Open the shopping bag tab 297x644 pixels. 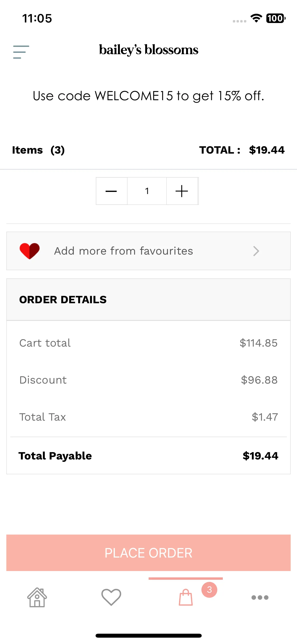tap(186, 597)
